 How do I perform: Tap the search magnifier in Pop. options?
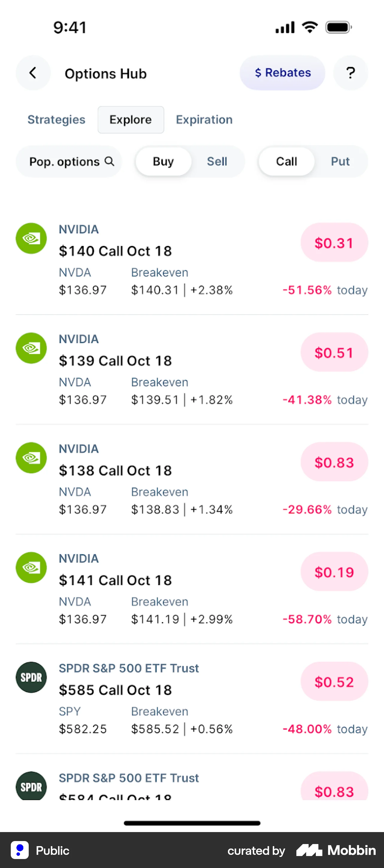pyautogui.click(x=109, y=161)
